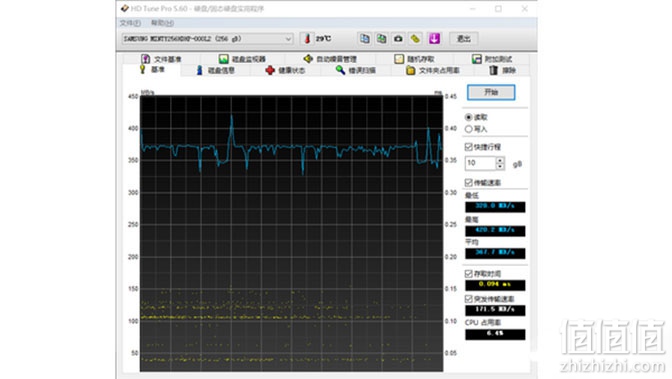672x379 pixels.
Task: Decrease short stroke value with down arrow
Action: tap(500, 166)
